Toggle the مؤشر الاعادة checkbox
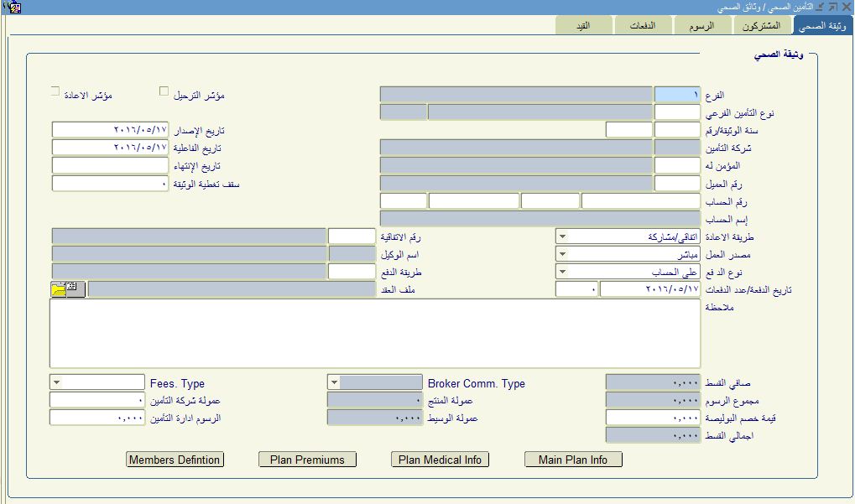Image resolution: width=855 pixels, height=504 pixels. click(x=55, y=91)
